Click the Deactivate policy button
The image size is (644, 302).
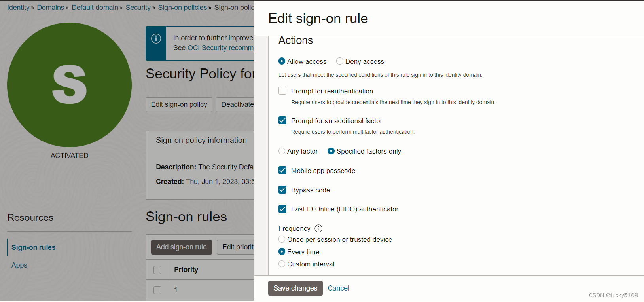pyautogui.click(x=235, y=104)
